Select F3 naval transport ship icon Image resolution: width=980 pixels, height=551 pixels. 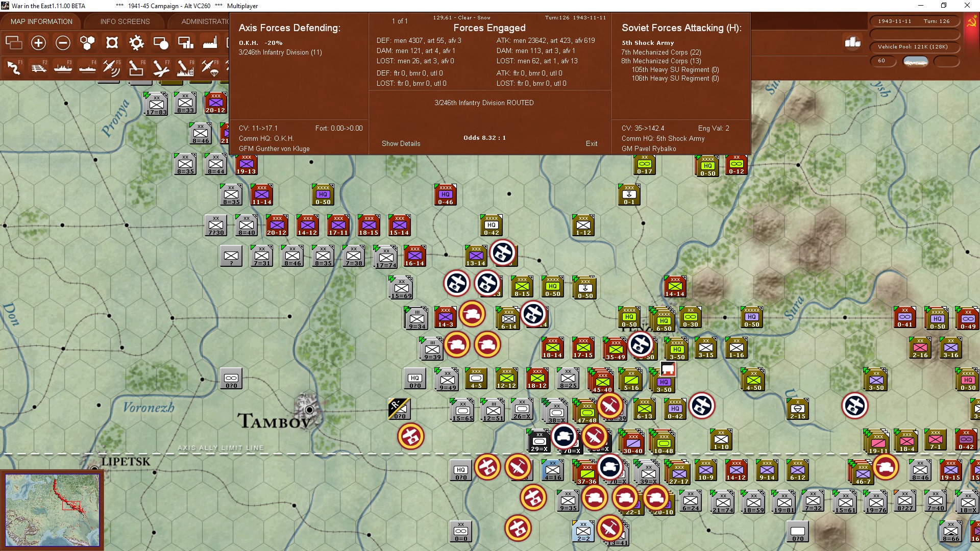point(63,67)
